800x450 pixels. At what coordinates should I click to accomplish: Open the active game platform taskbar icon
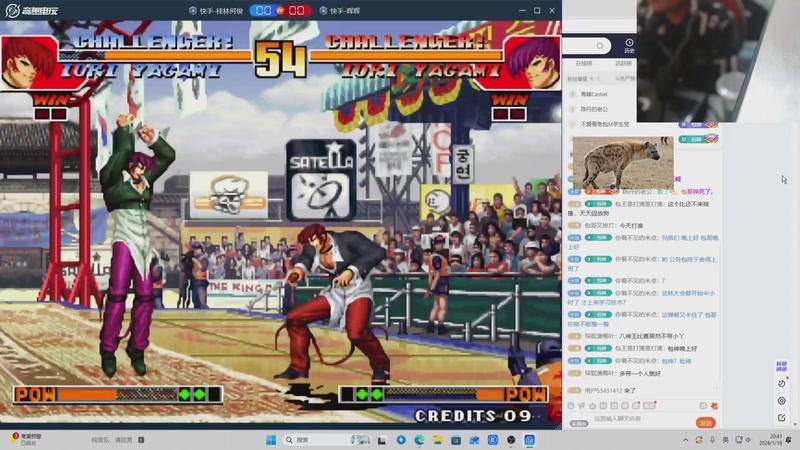pyautogui.click(x=529, y=440)
